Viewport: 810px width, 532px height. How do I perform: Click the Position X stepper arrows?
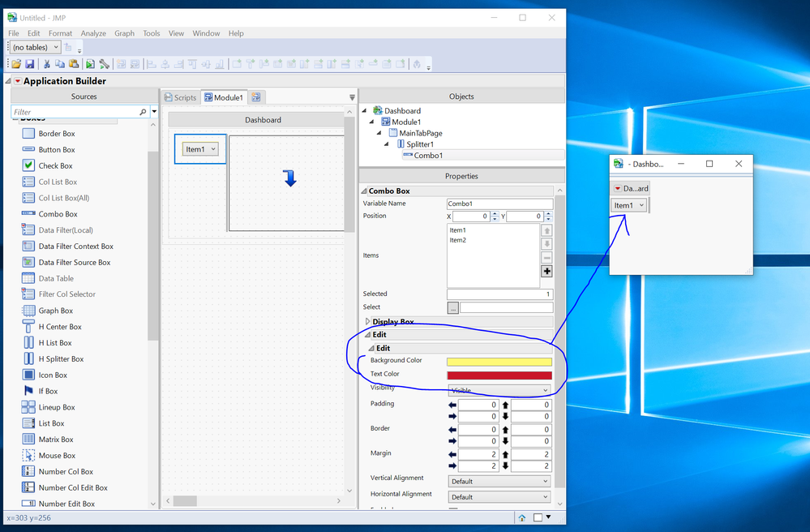point(495,217)
